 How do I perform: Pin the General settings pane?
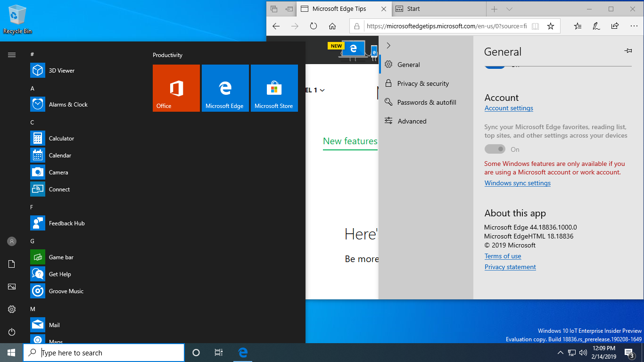628,51
